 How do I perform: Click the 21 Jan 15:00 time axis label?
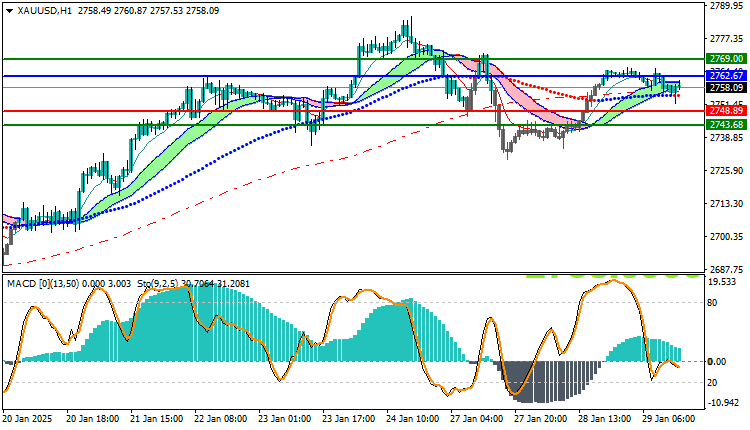(157, 419)
